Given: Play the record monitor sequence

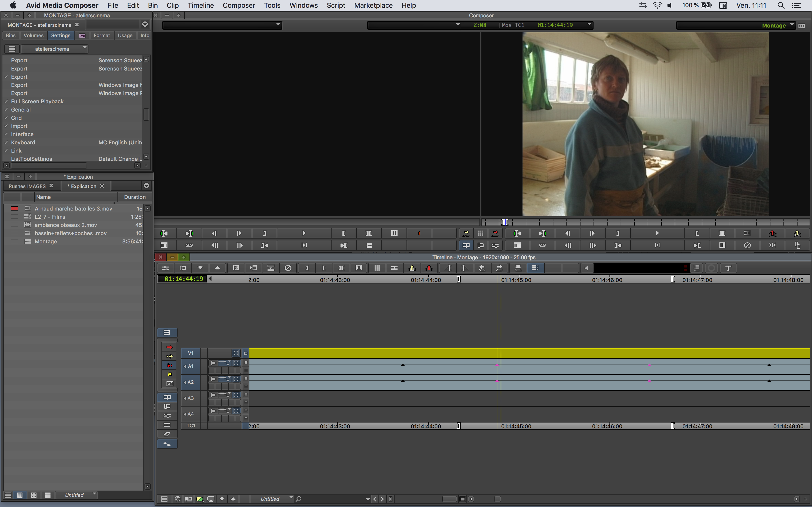Looking at the screenshot, I should 657,233.
